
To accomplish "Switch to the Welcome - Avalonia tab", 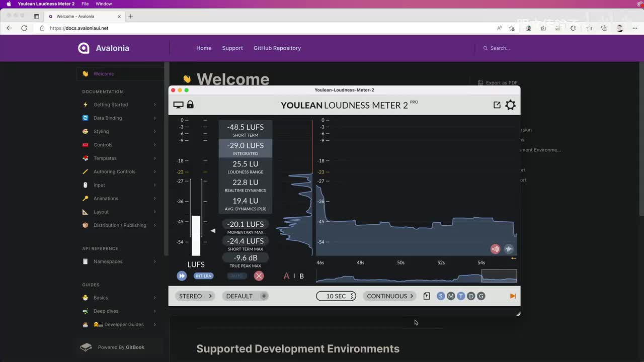I will pos(84,16).
